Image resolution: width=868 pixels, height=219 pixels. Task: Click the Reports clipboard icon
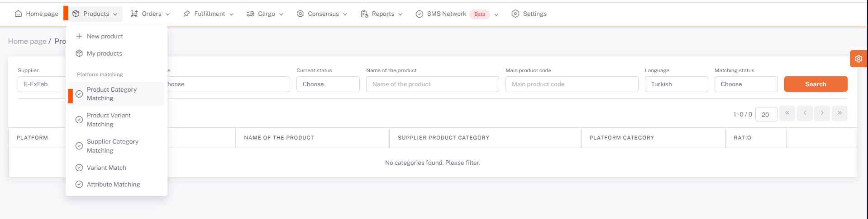[364, 14]
